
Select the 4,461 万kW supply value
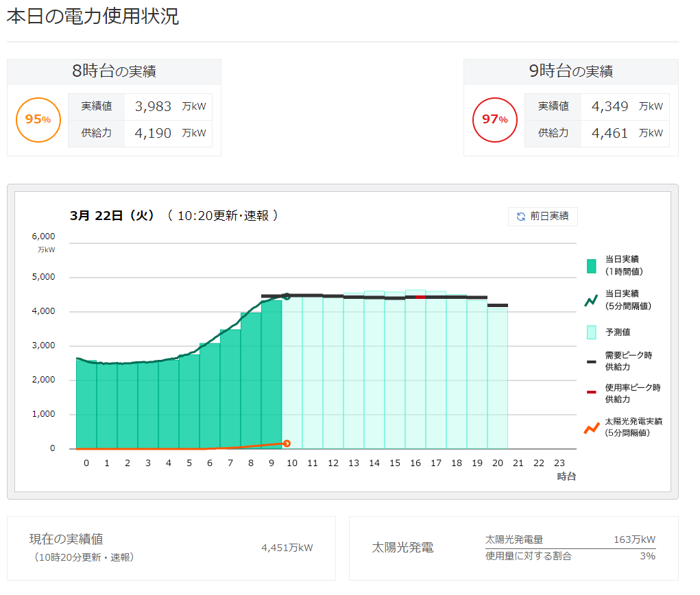[x=627, y=133]
